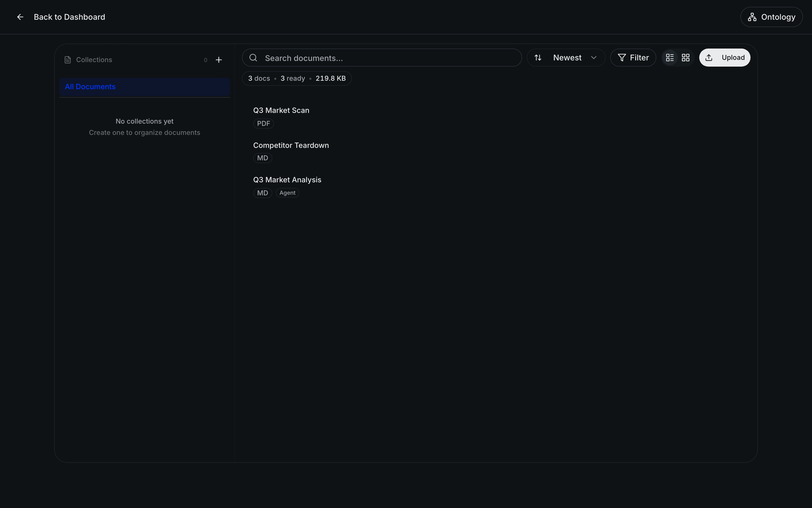Open the Q3 Market Scan document
Viewport: 812px width, 508px height.
[x=281, y=110]
